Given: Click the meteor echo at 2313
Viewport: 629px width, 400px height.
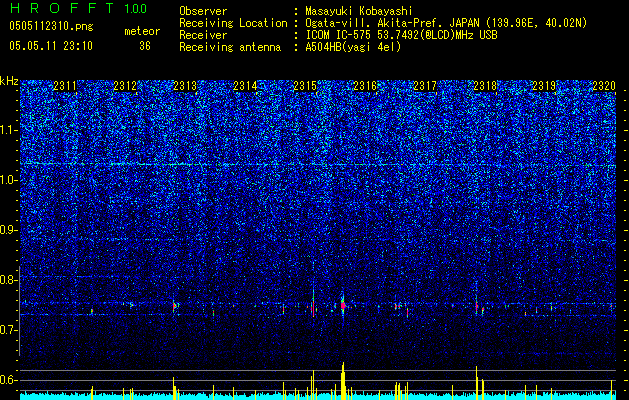Looking at the screenshot, I should point(174,307).
